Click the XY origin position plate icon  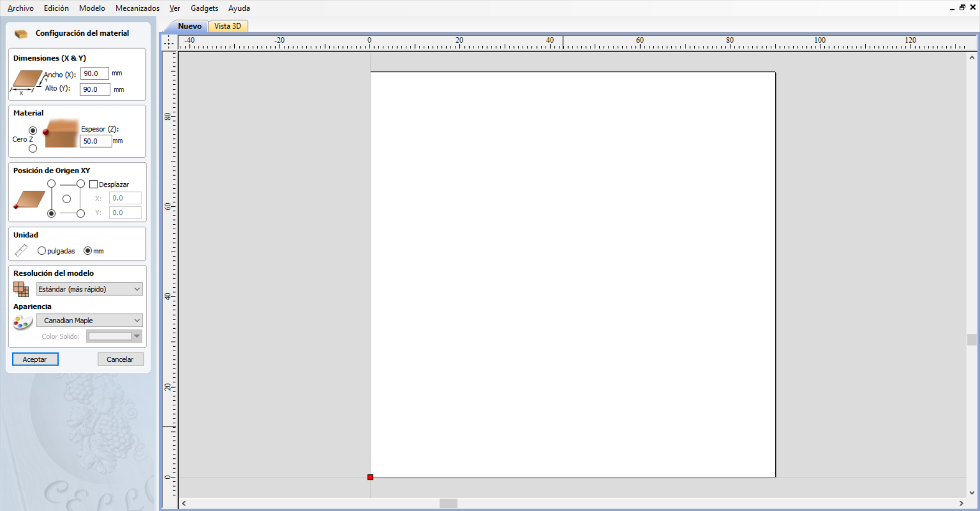(29, 199)
